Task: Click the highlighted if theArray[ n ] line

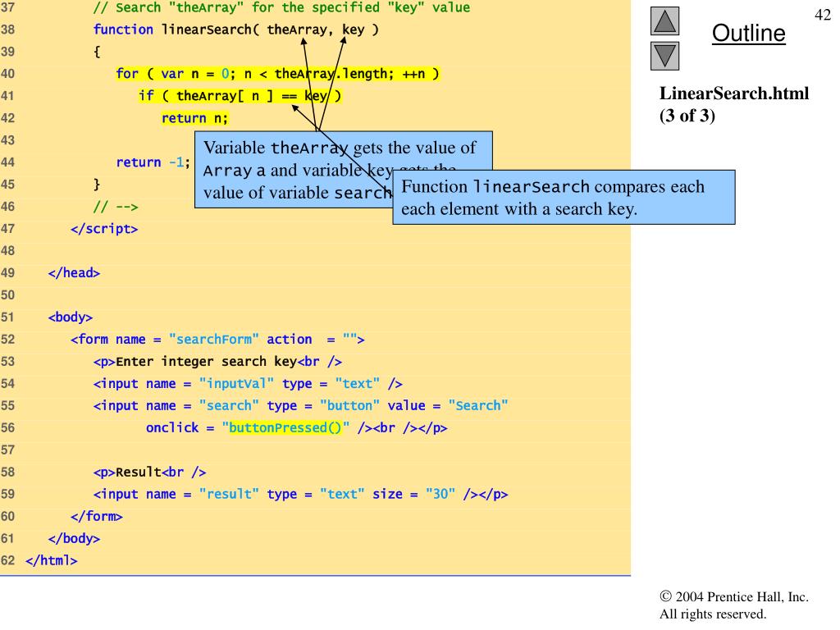Action: click(x=240, y=96)
